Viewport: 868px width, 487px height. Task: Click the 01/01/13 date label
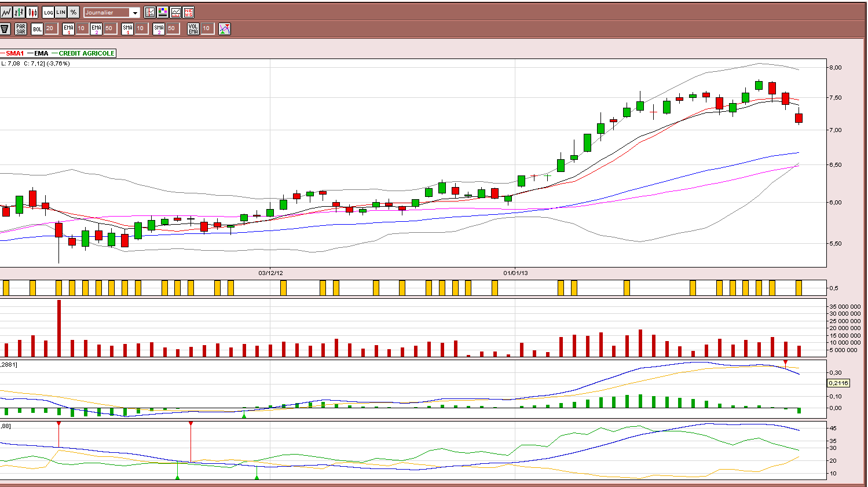tap(515, 273)
